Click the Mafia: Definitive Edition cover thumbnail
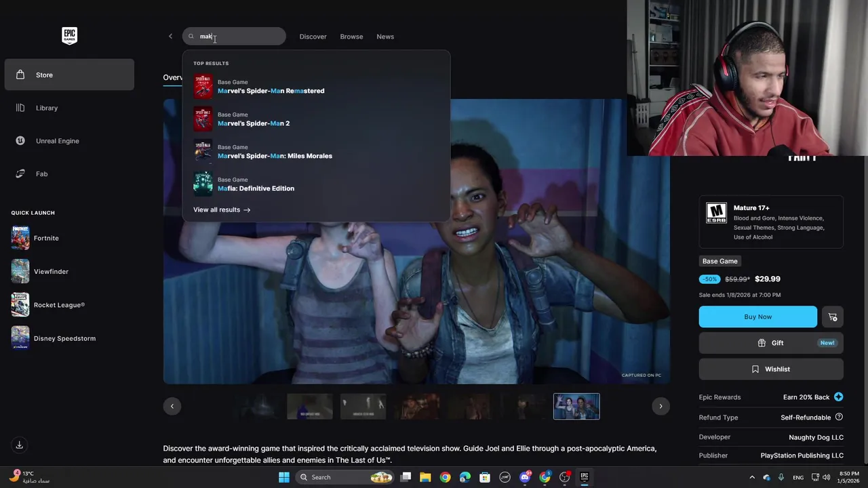868x488 pixels. click(203, 184)
